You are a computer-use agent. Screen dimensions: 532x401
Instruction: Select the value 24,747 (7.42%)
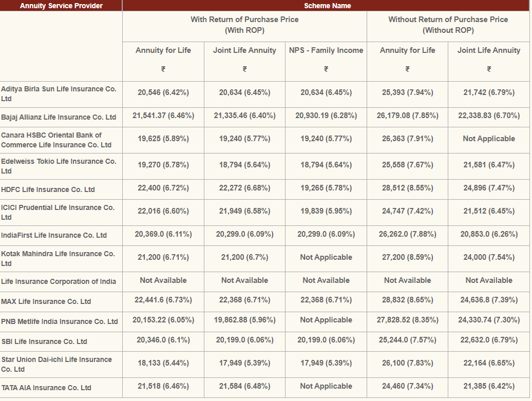click(x=408, y=211)
